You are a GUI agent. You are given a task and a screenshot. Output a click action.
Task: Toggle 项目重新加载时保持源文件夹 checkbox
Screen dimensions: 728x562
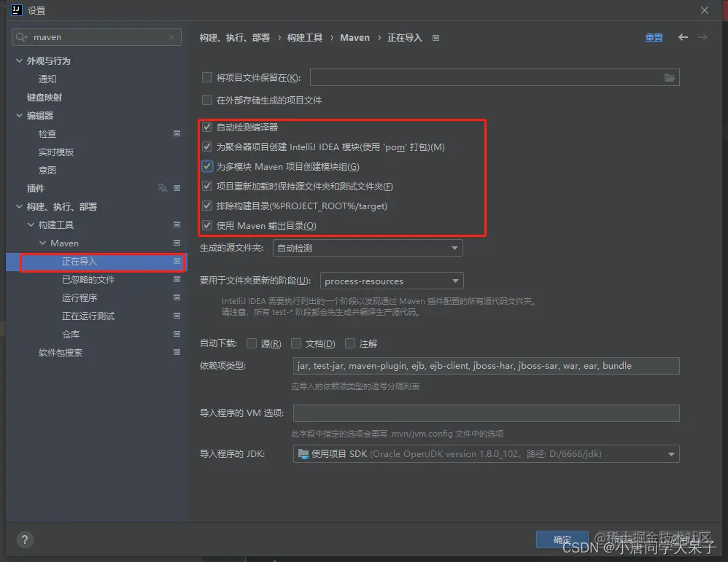tap(207, 186)
